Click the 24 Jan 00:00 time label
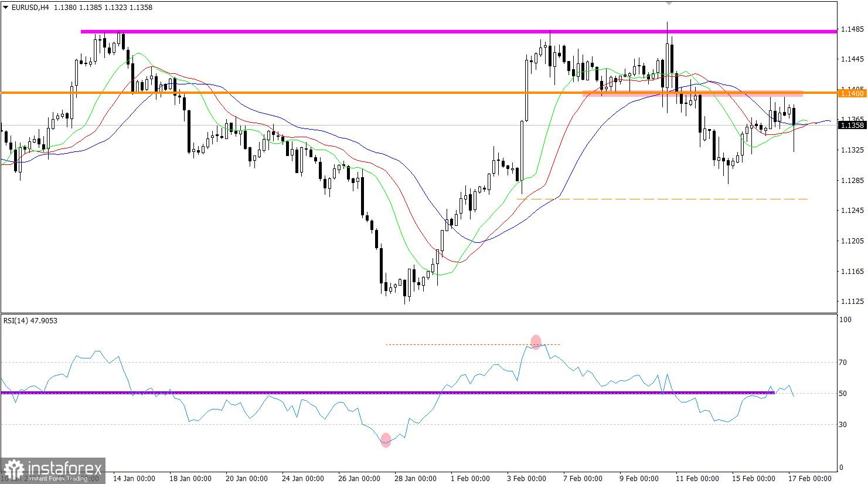868x484 pixels. (x=303, y=478)
